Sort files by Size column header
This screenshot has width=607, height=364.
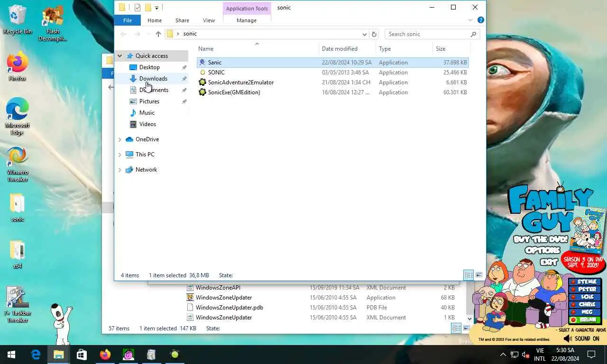[451, 49]
